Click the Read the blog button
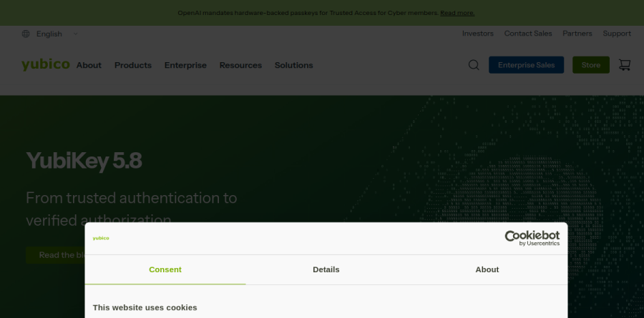 tap(55, 255)
